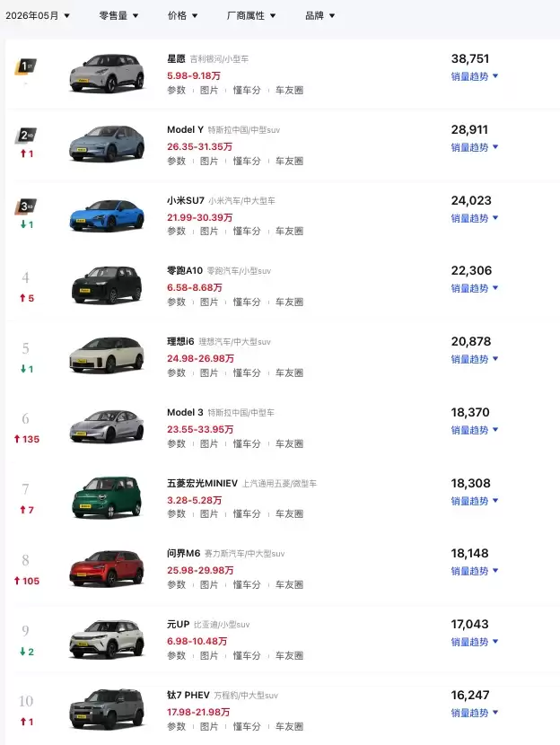The height and width of the screenshot is (745, 560).
Task: Open 懂车分 link for 元UP
Action: point(247,655)
